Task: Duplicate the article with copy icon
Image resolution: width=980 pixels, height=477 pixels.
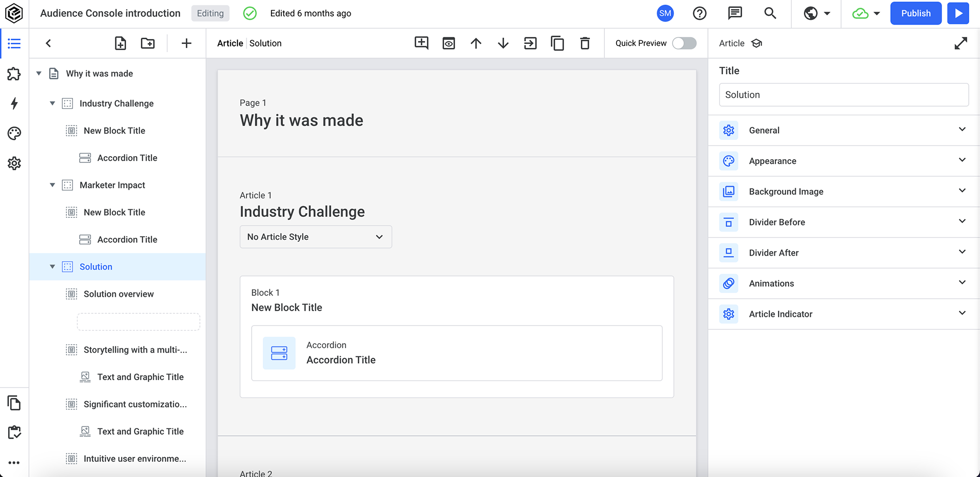Action: coord(557,43)
